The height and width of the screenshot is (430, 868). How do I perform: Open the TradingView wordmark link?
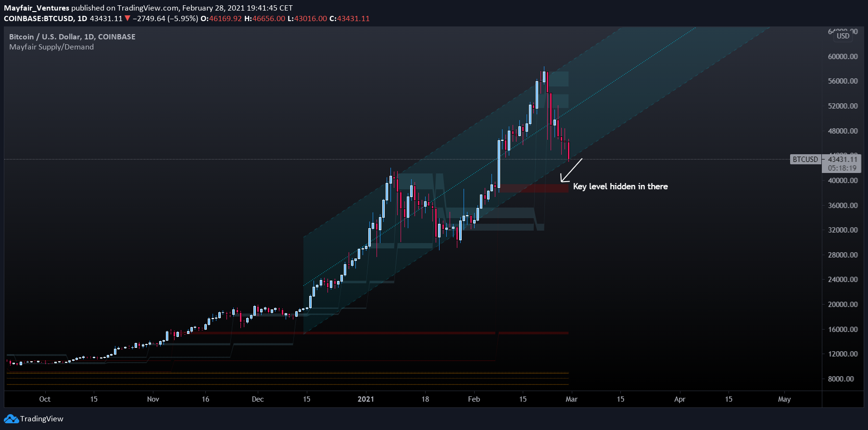click(x=42, y=419)
